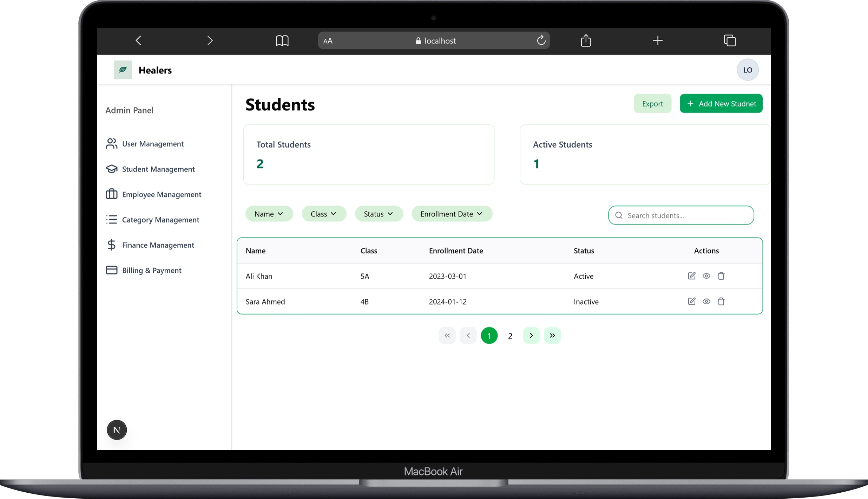
Task: Click the Next.js dev tools badge
Action: 117,429
